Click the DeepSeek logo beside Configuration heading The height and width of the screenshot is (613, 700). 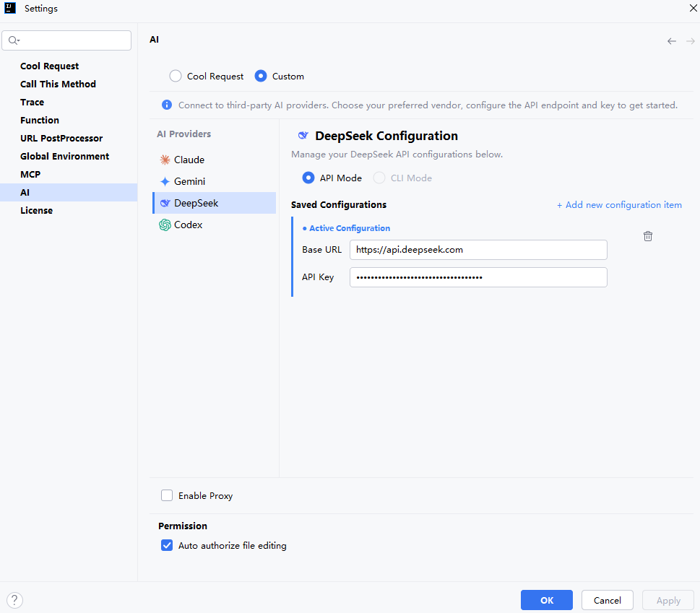[303, 136]
